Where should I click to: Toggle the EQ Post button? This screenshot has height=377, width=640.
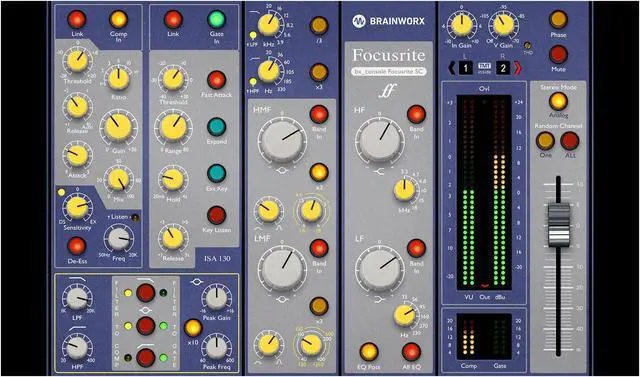(x=369, y=352)
